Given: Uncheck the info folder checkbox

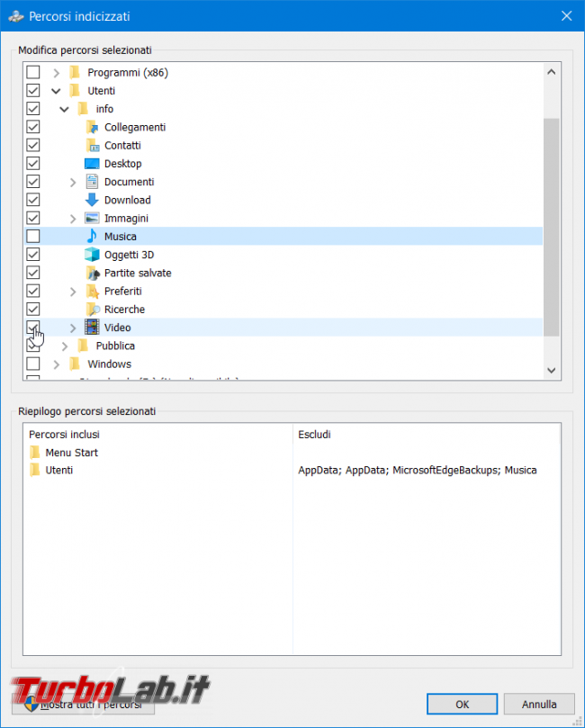Looking at the screenshot, I should click(33, 109).
